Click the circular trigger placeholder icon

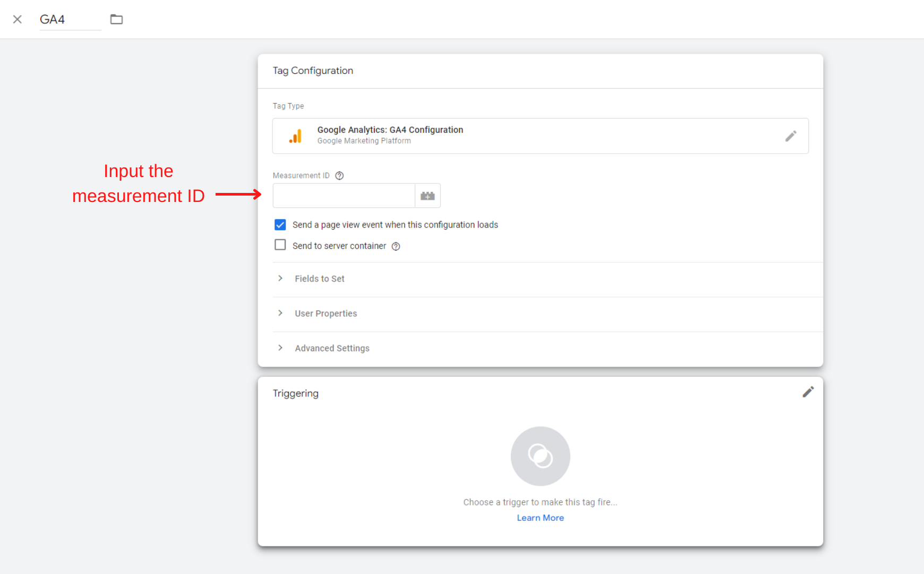[x=540, y=456]
